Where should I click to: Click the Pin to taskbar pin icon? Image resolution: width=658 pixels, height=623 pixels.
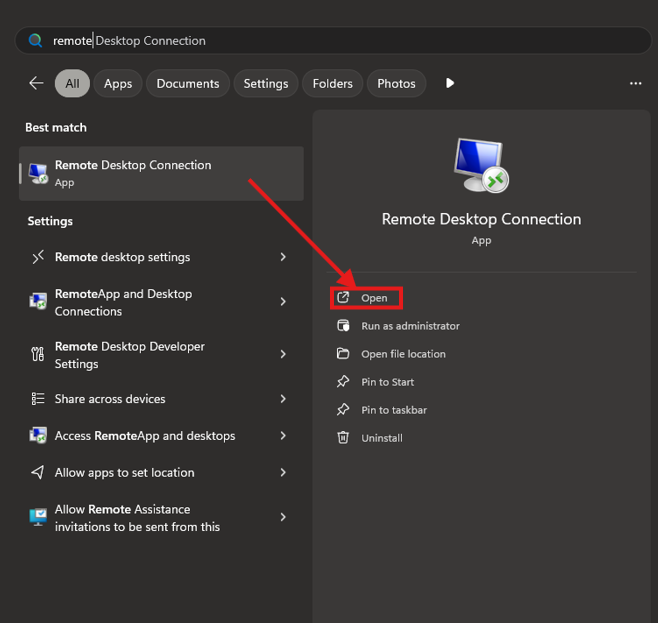[x=343, y=409]
